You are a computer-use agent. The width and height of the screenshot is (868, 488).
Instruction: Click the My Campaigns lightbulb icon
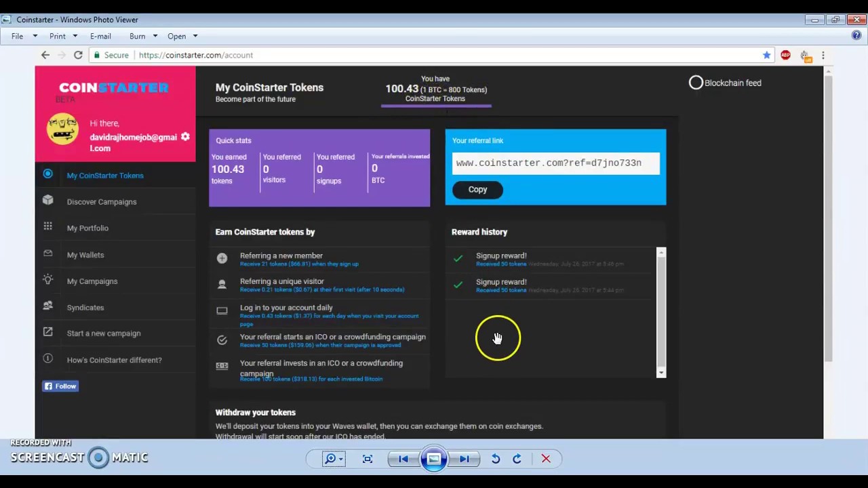[x=47, y=279]
